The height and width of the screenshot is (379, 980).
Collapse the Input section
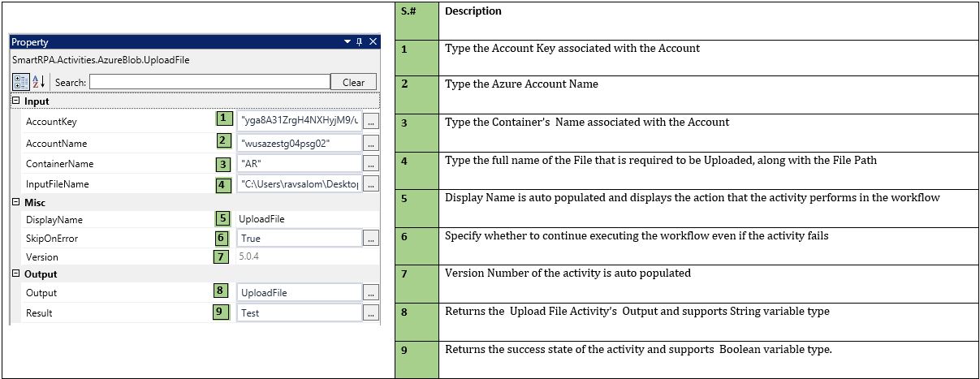tap(15, 101)
